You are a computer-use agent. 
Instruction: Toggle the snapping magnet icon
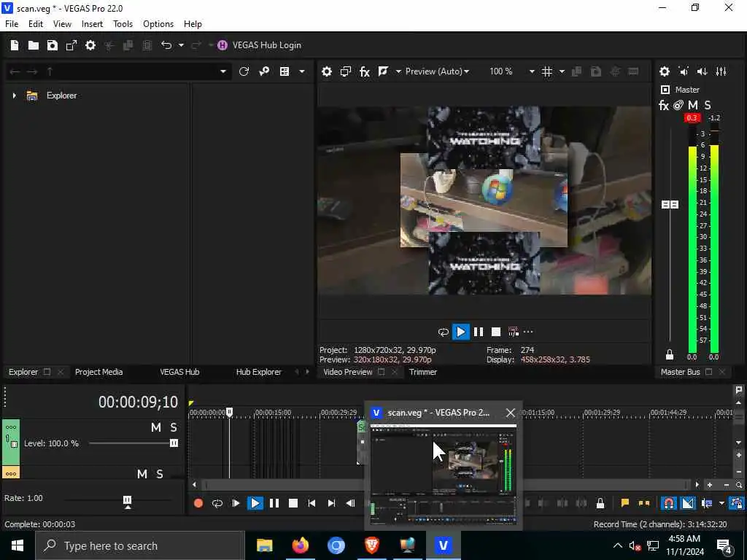(x=669, y=503)
